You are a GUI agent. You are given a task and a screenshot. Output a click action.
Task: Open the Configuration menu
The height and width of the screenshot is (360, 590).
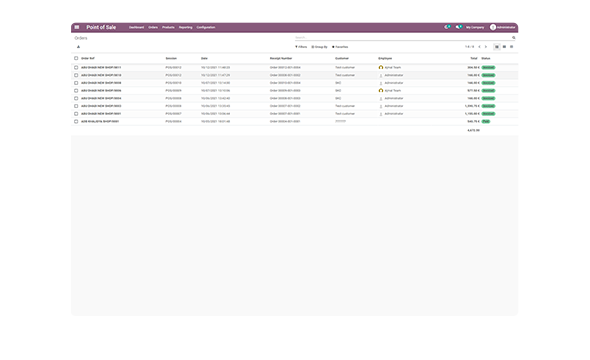[206, 27]
